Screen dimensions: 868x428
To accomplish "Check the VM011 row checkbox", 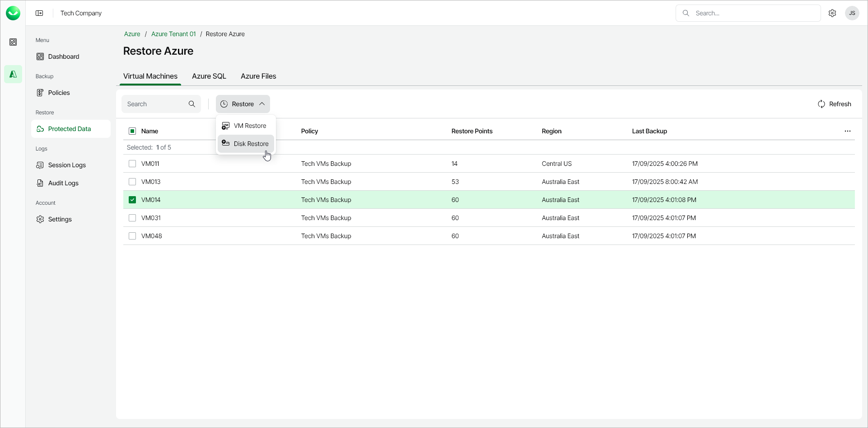I will 132,164.
